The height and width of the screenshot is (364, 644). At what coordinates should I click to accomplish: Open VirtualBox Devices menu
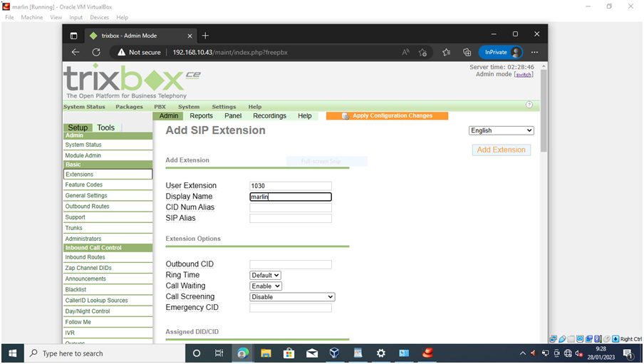tap(100, 17)
